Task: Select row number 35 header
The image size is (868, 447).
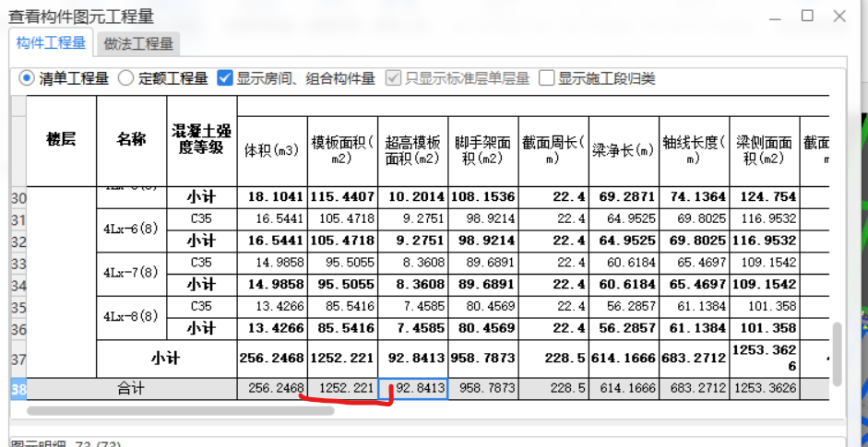Action: pyautogui.click(x=18, y=307)
